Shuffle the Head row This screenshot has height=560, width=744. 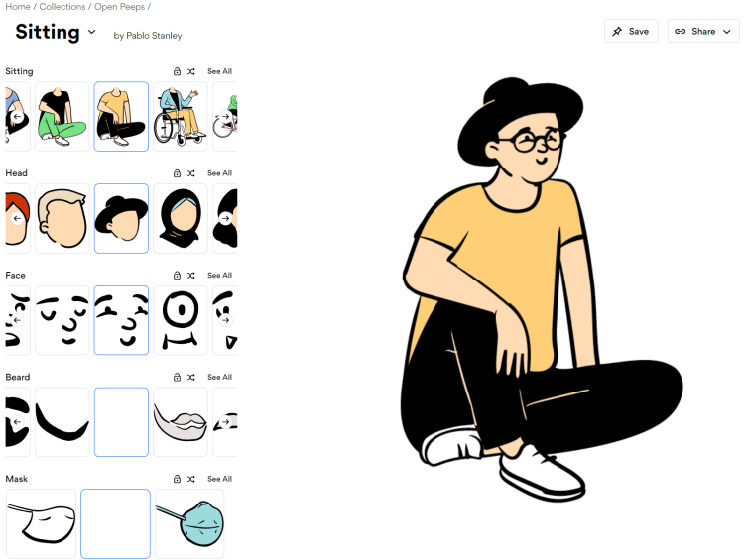(190, 173)
